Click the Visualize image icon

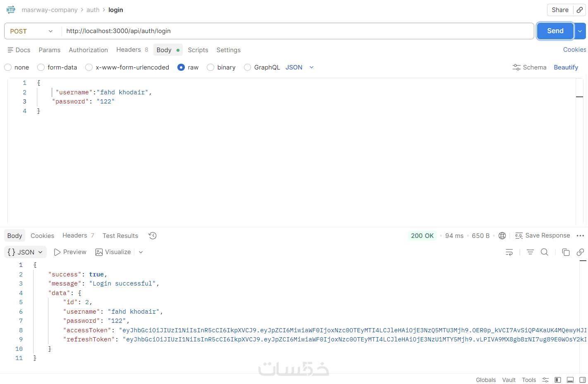99,252
